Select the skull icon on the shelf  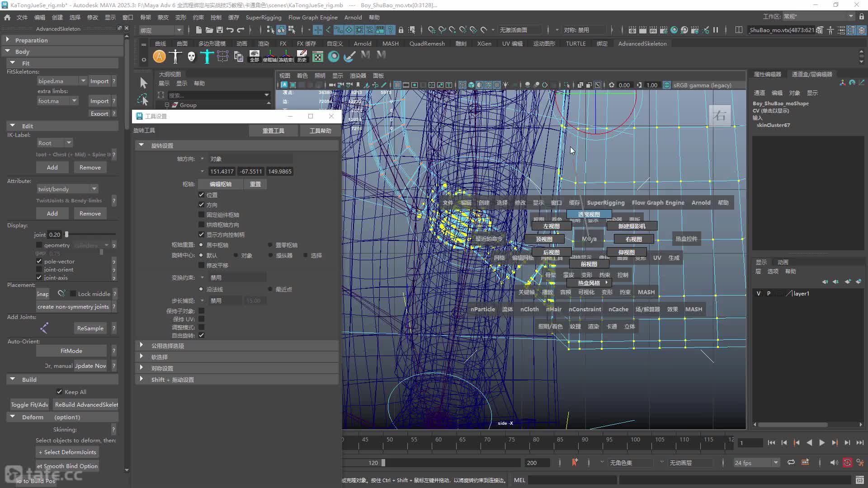click(191, 56)
